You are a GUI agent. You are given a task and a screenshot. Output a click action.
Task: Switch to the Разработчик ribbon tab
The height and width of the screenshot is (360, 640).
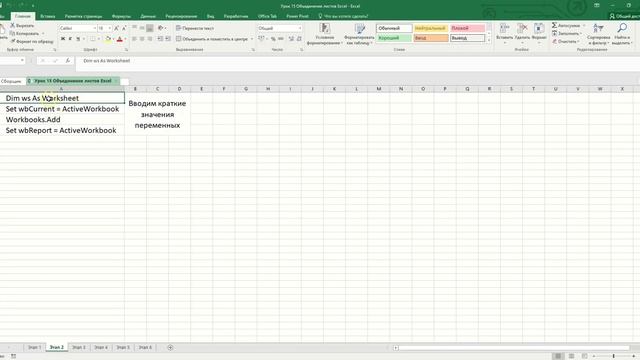pyautogui.click(x=236, y=16)
